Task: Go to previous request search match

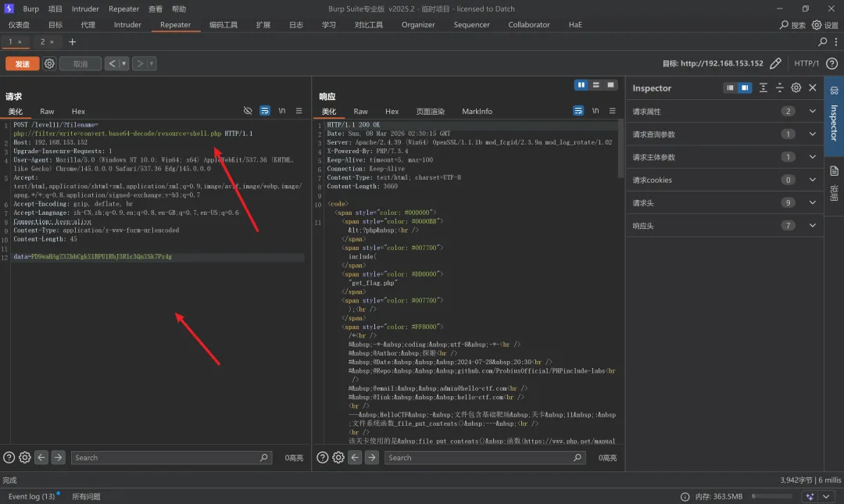Action: tap(41, 458)
